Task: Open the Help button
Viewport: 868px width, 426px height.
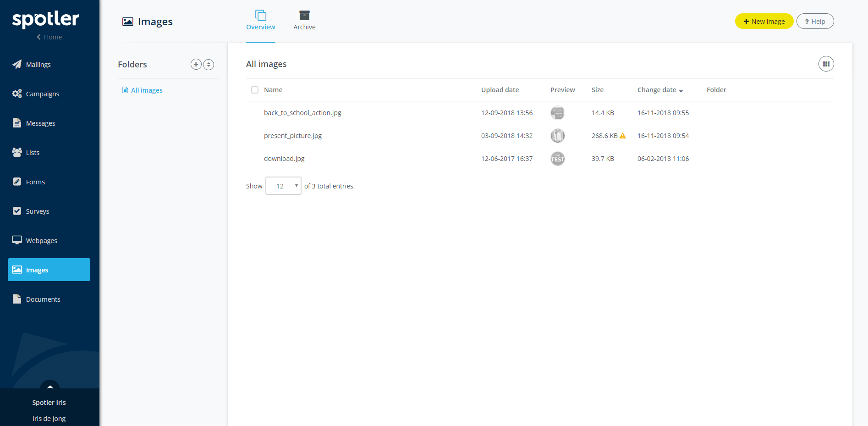Action: click(815, 22)
